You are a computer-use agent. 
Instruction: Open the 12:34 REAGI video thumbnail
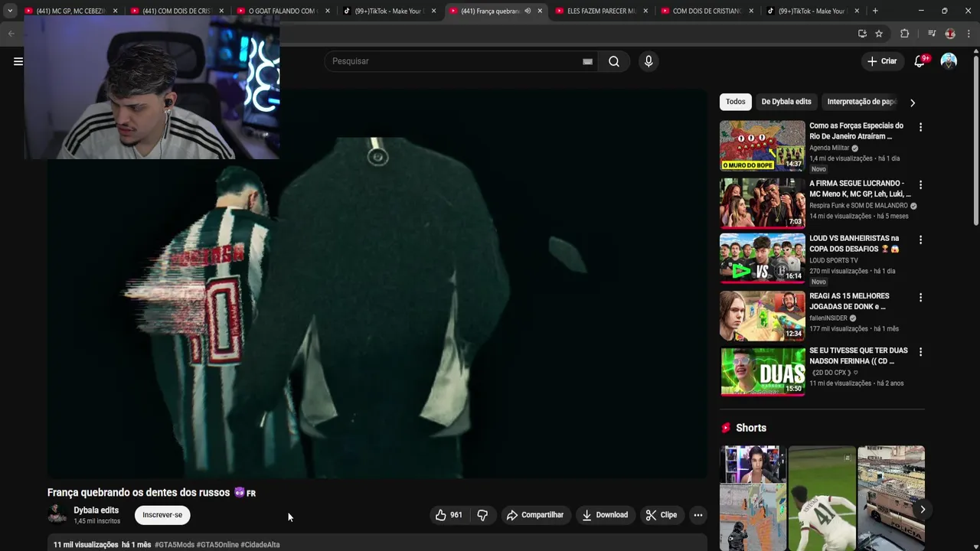[x=763, y=315]
